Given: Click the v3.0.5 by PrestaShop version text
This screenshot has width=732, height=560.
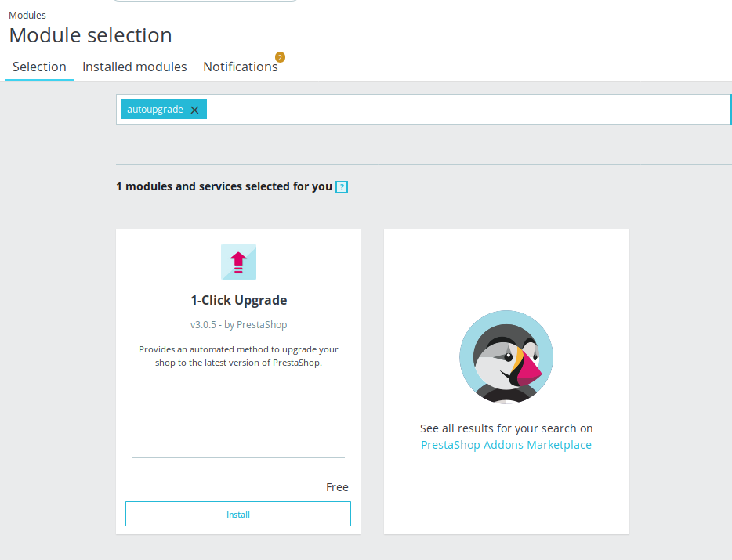Looking at the screenshot, I should point(238,325).
